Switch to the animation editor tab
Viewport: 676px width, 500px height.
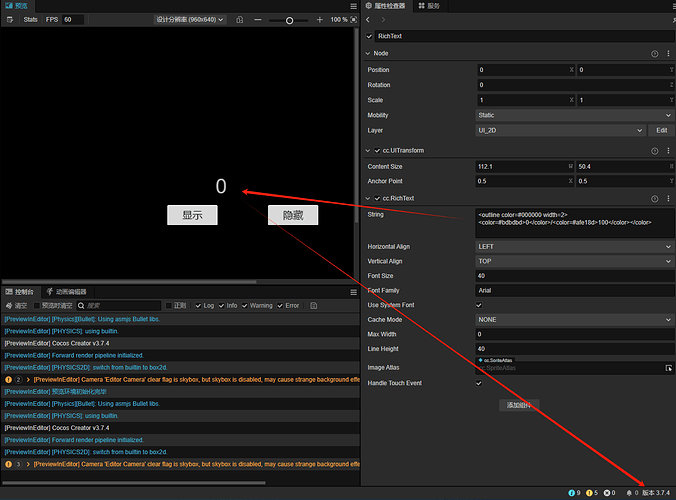[x=67, y=292]
